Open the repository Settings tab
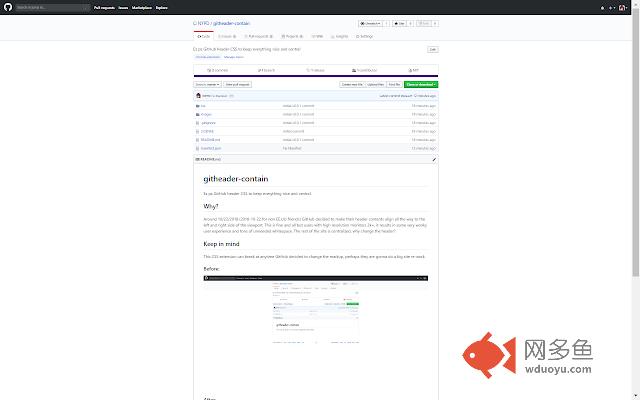The width and height of the screenshot is (640, 400). coord(365,35)
